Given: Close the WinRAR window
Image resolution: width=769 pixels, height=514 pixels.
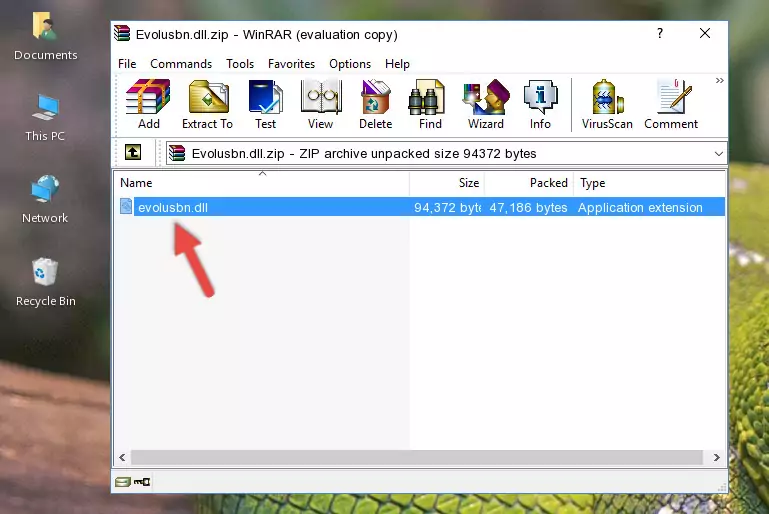Looking at the screenshot, I should pyautogui.click(x=705, y=33).
